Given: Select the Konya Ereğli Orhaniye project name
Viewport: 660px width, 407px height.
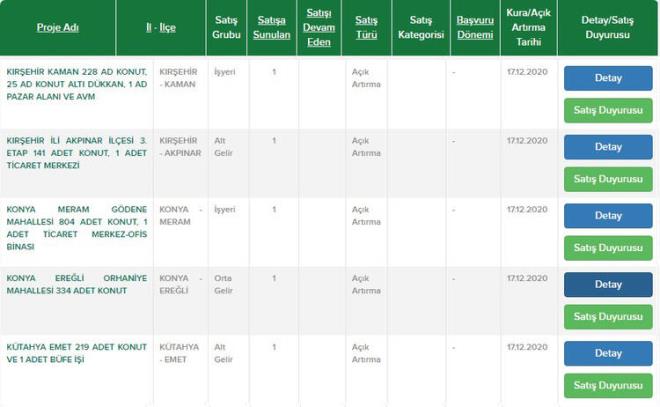Looking at the screenshot, I should (76, 284).
